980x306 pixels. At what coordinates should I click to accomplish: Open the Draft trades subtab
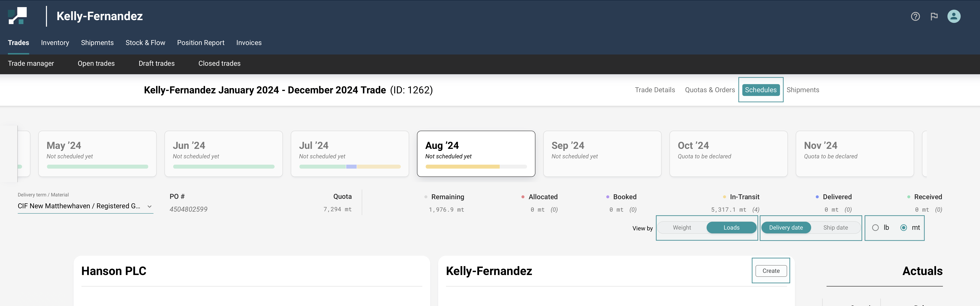pos(156,63)
